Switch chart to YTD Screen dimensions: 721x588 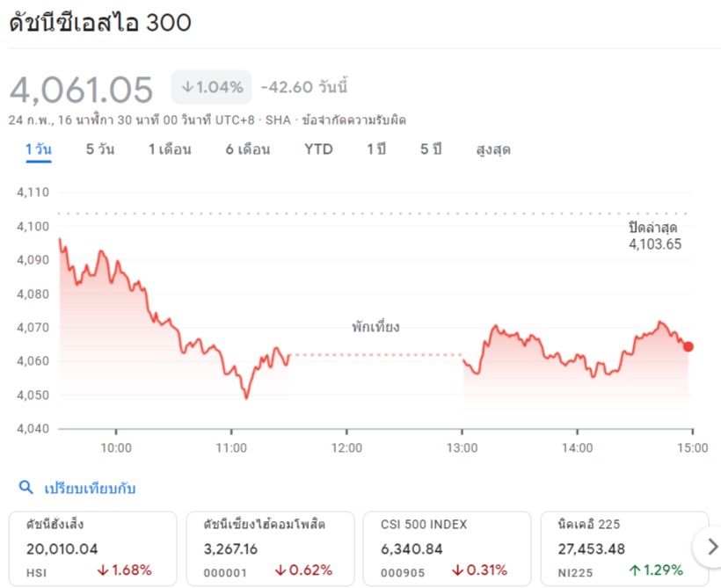pyautogui.click(x=318, y=149)
